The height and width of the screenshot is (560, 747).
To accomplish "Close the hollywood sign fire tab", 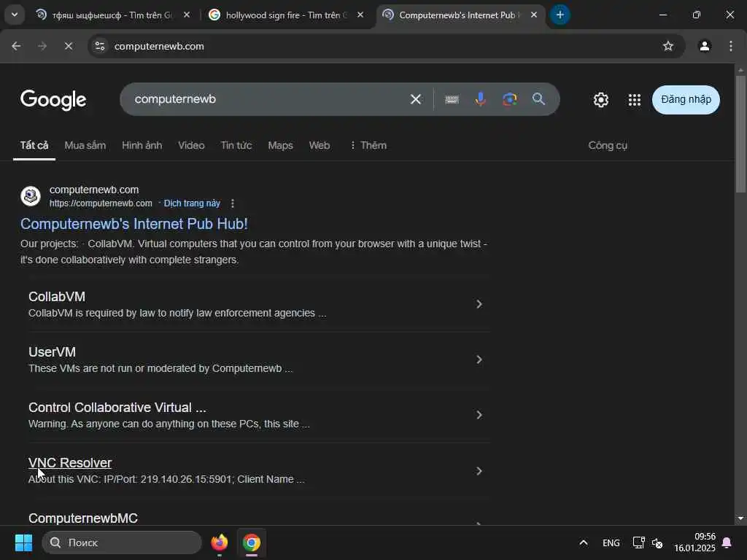I will 360,15.
